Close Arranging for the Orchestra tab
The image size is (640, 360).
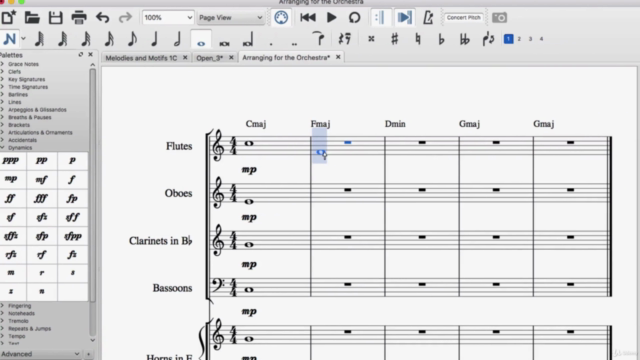pyautogui.click(x=338, y=57)
